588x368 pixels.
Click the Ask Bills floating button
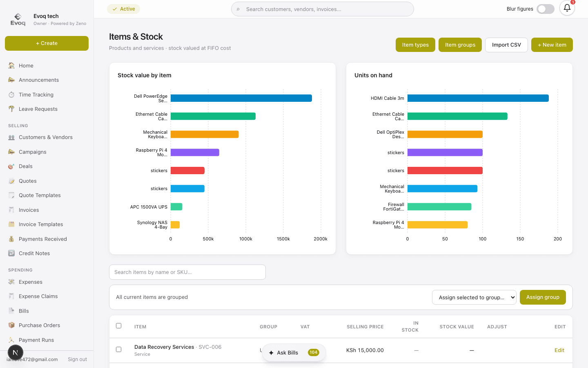click(x=294, y=352)
